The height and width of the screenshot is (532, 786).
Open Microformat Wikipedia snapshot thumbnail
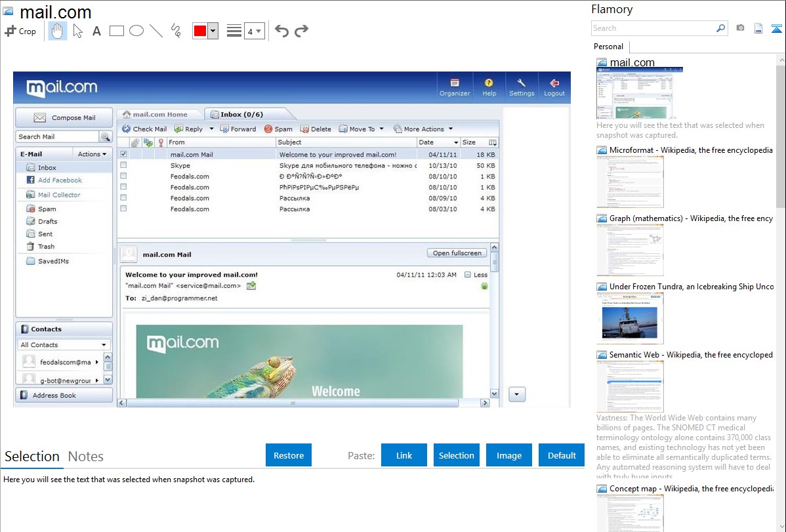tap(630, 182)
